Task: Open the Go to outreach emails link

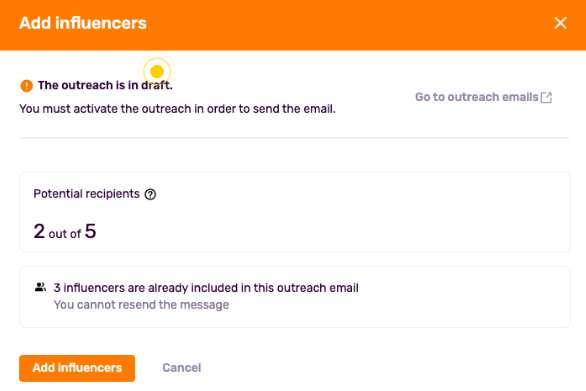Action: tap(483, 97)
